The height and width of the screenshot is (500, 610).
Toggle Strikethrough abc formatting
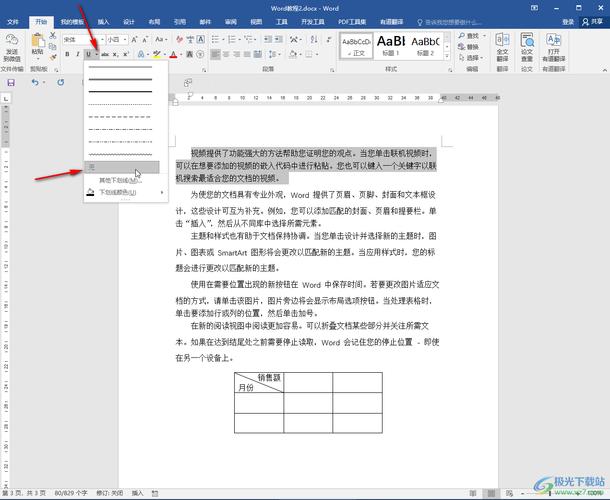point(105,54)
